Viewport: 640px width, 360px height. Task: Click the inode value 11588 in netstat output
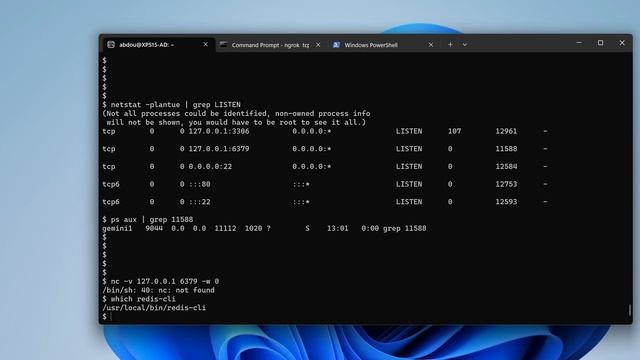click(x=506, y=149)
